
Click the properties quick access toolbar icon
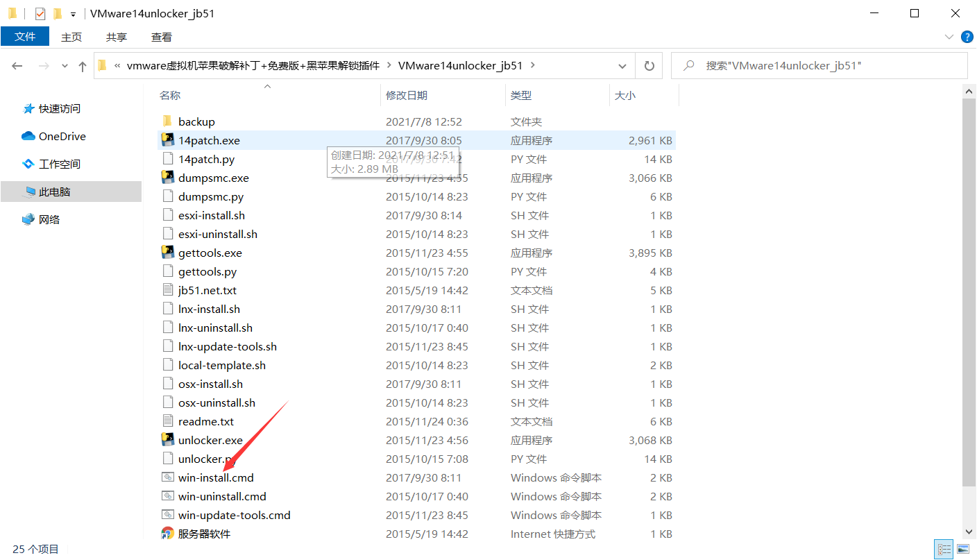click(40, 13)
